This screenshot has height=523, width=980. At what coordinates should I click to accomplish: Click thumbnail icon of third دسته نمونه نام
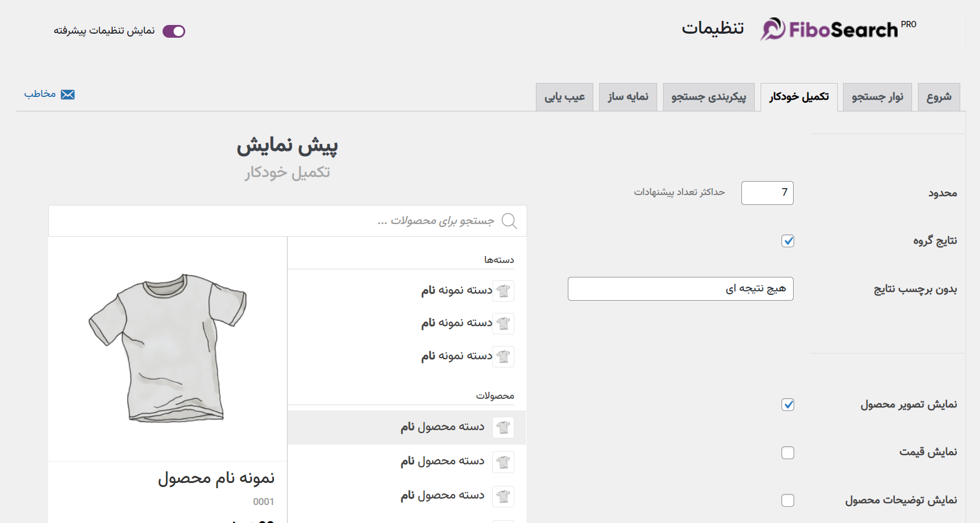pos(503,356)
